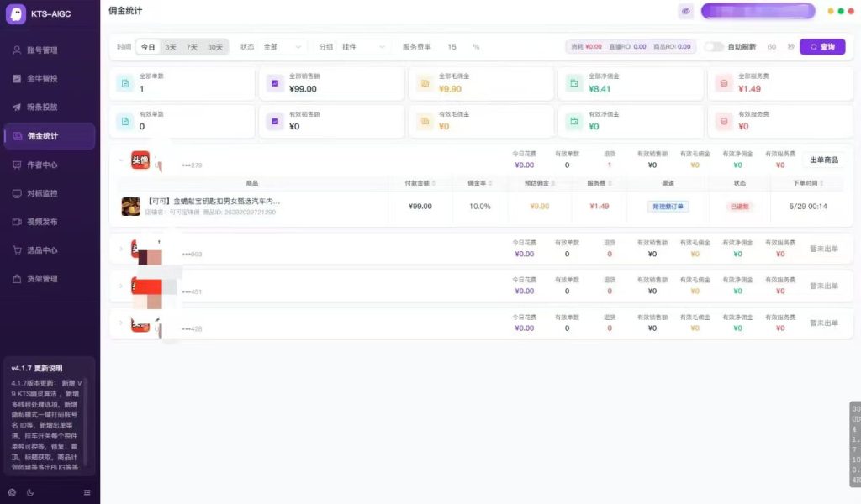
Task: Click the settings gear at sidebar bottom
Action: coord(12,492)
